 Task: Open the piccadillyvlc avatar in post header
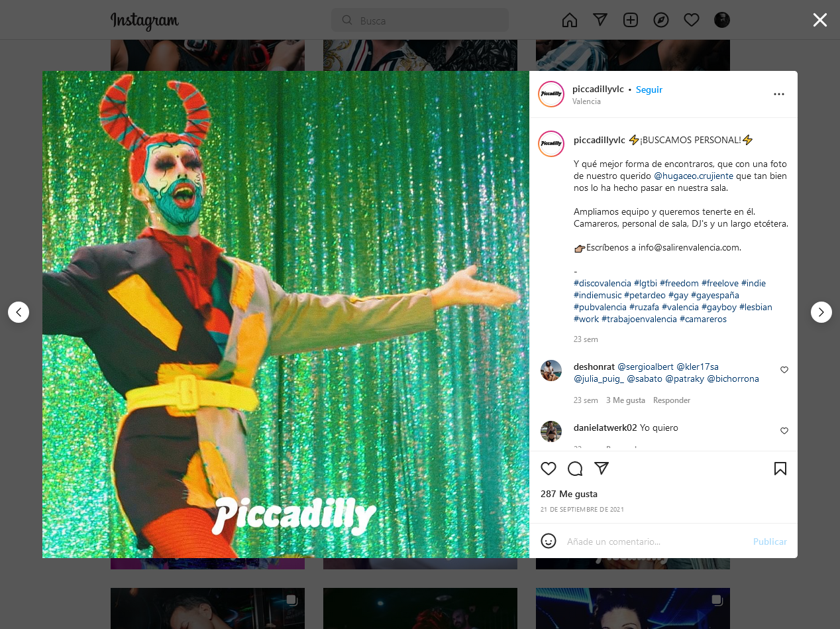pos(551,94)
